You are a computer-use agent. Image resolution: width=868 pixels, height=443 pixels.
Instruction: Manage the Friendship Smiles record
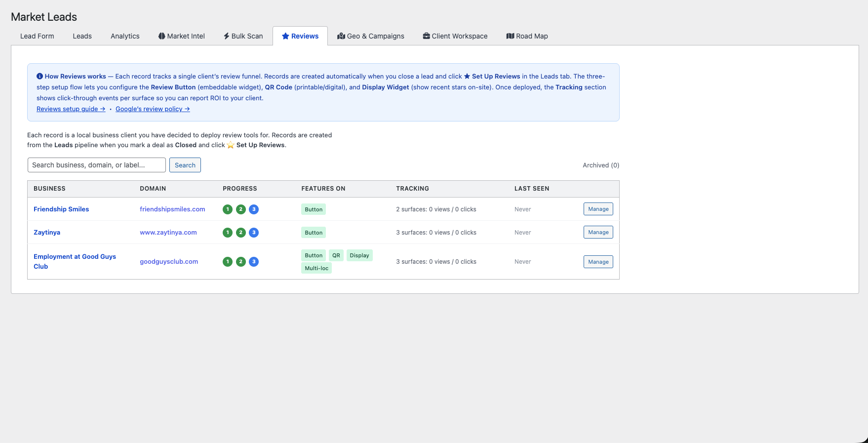[x=598, y=209]
